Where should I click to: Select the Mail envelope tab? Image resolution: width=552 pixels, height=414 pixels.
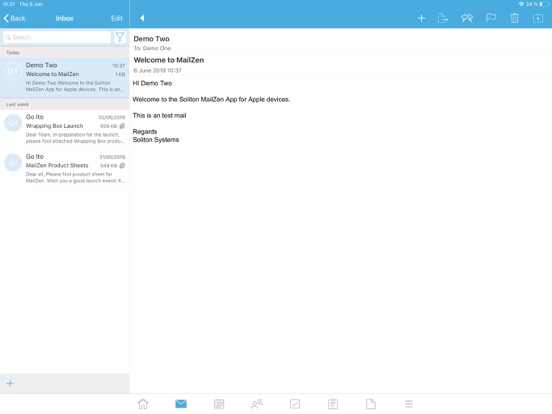point(181,403)
